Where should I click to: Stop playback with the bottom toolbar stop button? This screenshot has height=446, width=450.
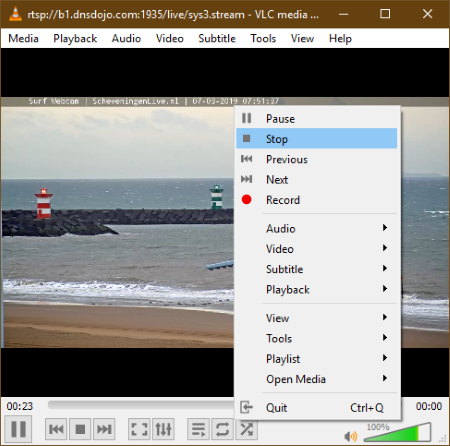[x=80, y=429]
